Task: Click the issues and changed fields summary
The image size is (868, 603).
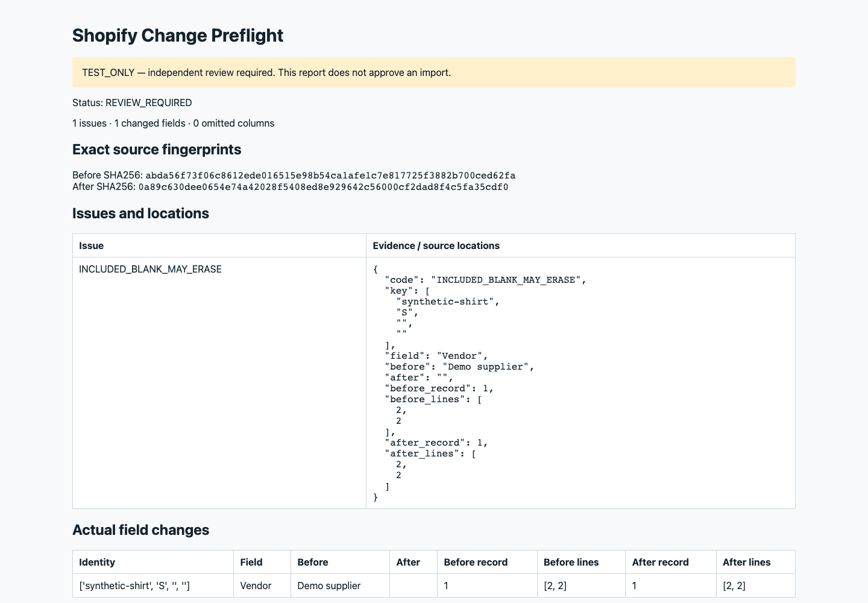Action: pyautogui.click(x=173, y=123)
